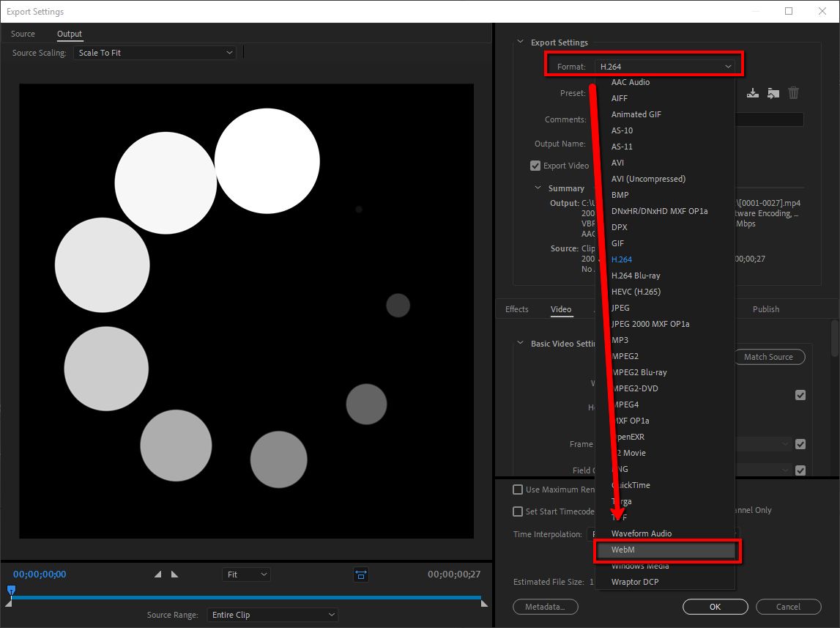Select WebM from the format list
840x628 pixels.
click(x=666, y=550)
